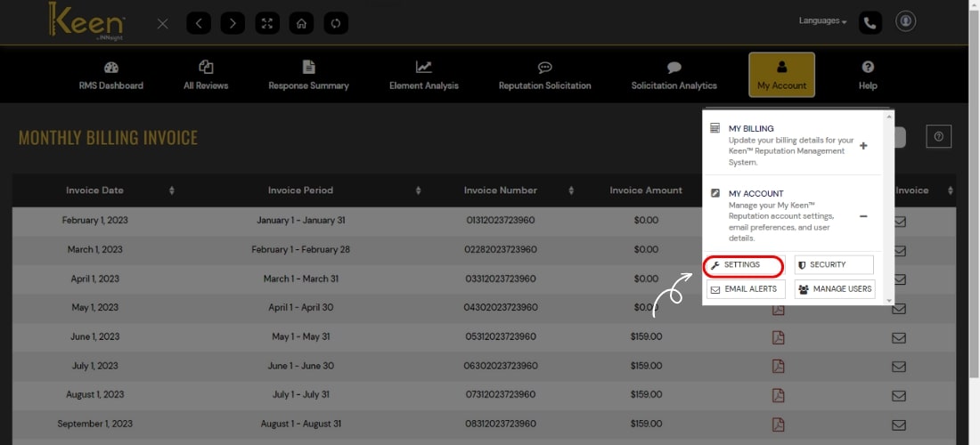Click the Email Alerts button
The image size is (980, 445).
pos(743,289)
